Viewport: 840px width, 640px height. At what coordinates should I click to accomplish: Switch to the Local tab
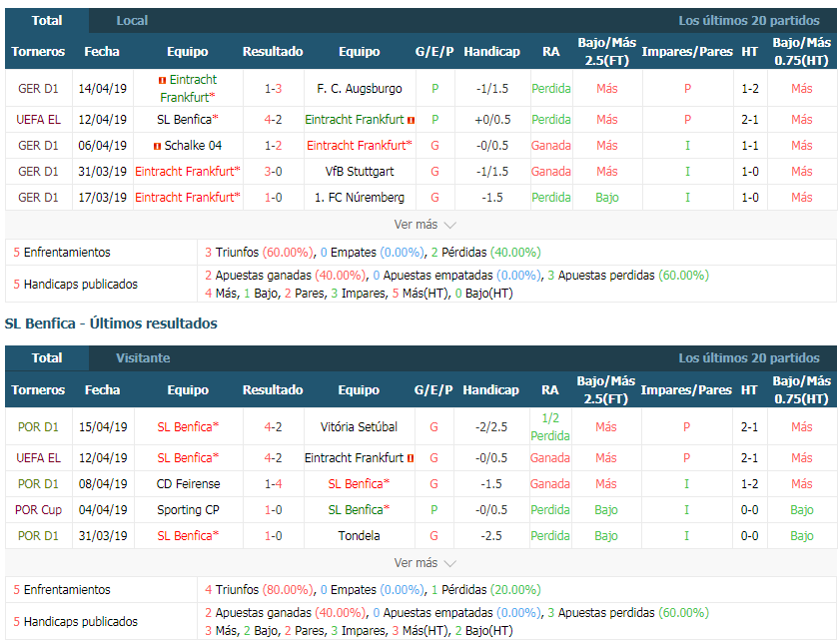pos(132,21)
